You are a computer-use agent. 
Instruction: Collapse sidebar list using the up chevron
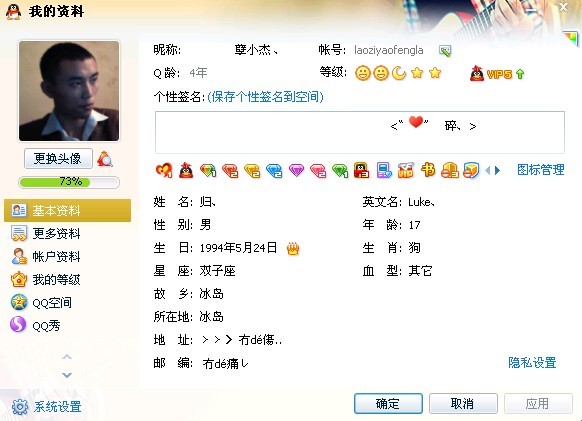tap(67, 357)
